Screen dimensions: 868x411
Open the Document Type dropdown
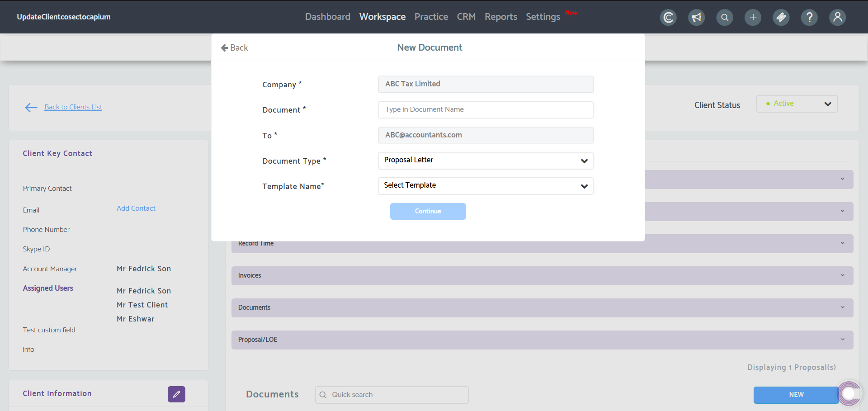(x=486, y=161)
